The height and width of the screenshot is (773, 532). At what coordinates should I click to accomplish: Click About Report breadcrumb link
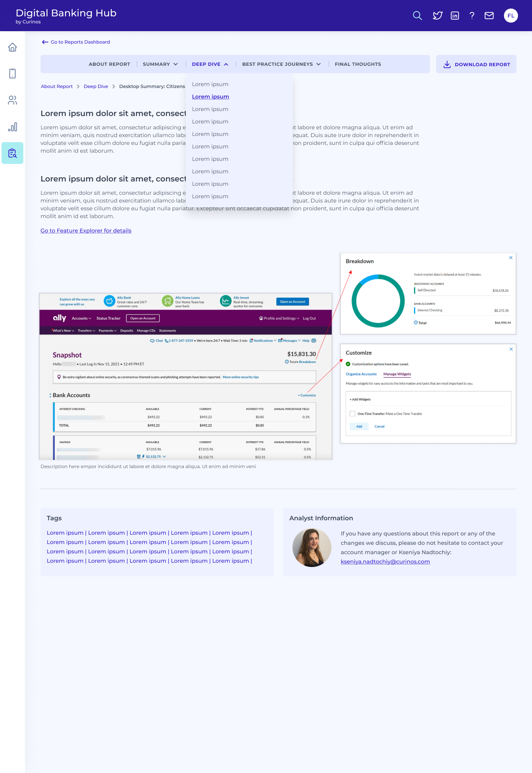tap(57, 86)
